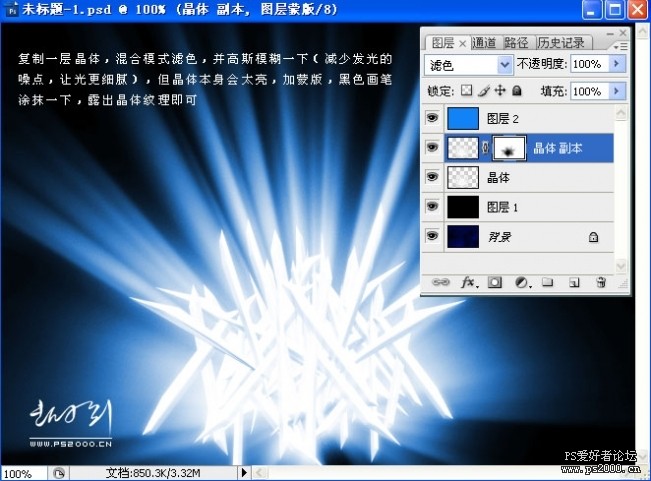Click the layers list scroll down arrow
Viewport: 651px width, 481px height.
point(621,265)
